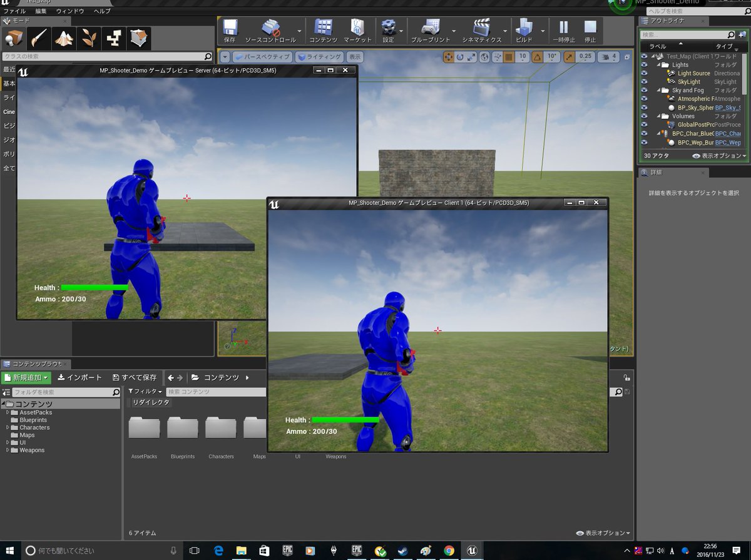Screen dimensions: 751x560
Task: Toggle rotation snap angle icon
Action: pyautogui.click(x=538, y=57)
